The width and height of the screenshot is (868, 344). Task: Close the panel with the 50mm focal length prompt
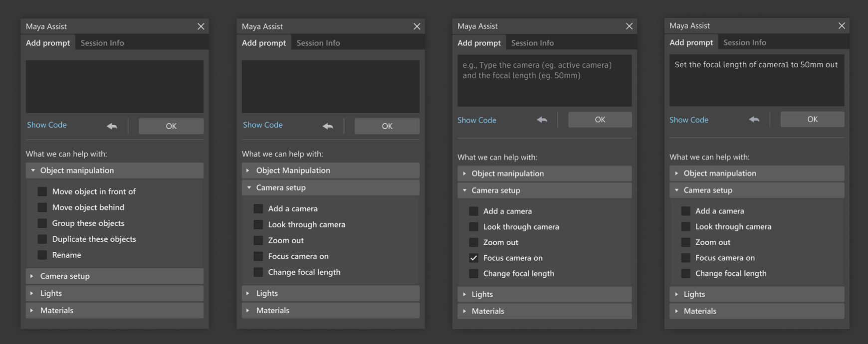coord(842,25)
